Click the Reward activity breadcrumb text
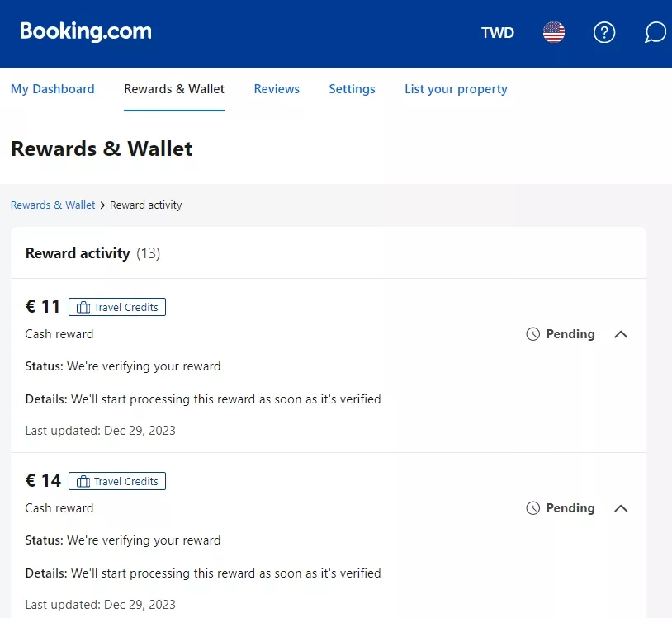The height and width of the screenshot is (618, 672). 146,205
